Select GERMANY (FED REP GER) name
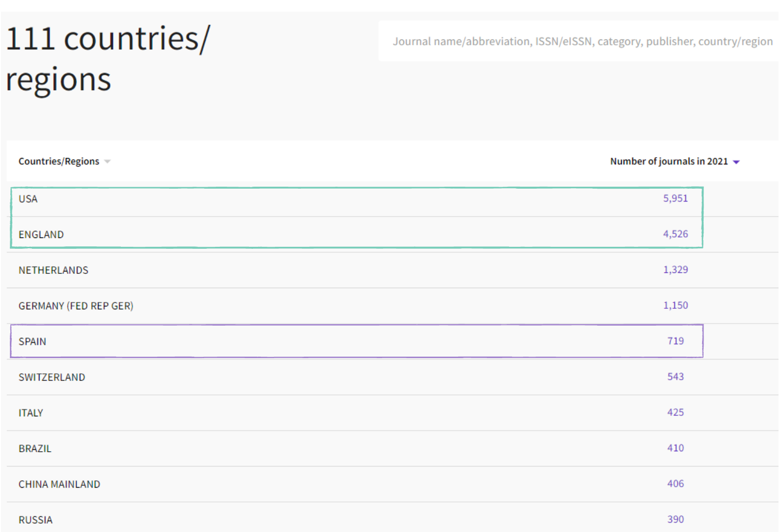The image size is (780, 532). tap(76, 306)
